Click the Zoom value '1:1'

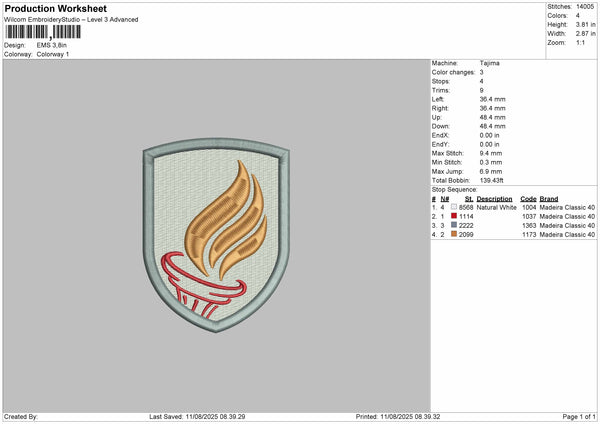tap(580, 42)
